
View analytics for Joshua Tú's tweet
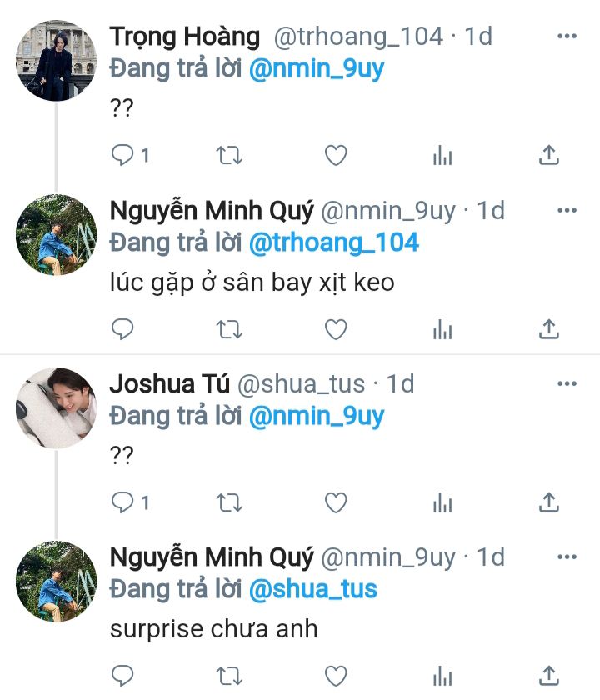click(442, 502)
